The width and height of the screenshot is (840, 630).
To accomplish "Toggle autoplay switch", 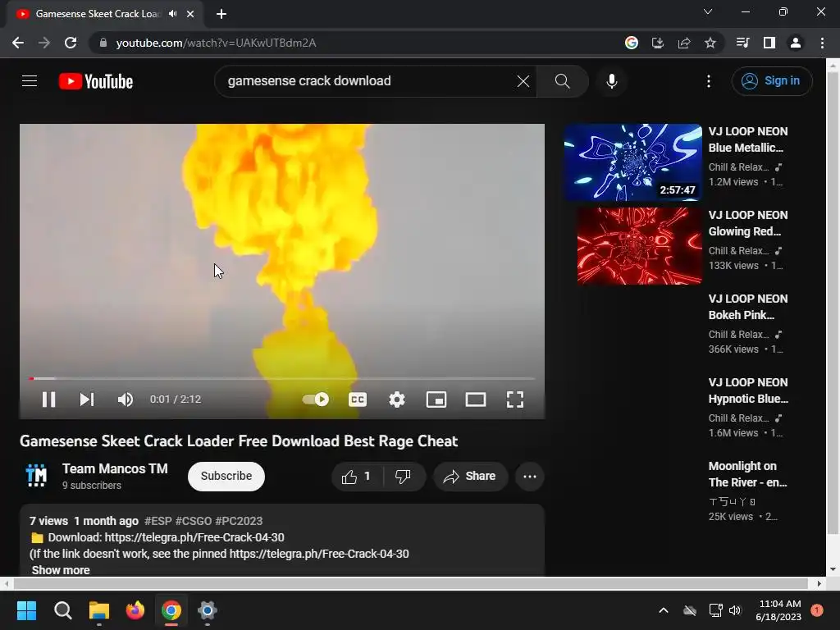I will click(x=316, y=399).
